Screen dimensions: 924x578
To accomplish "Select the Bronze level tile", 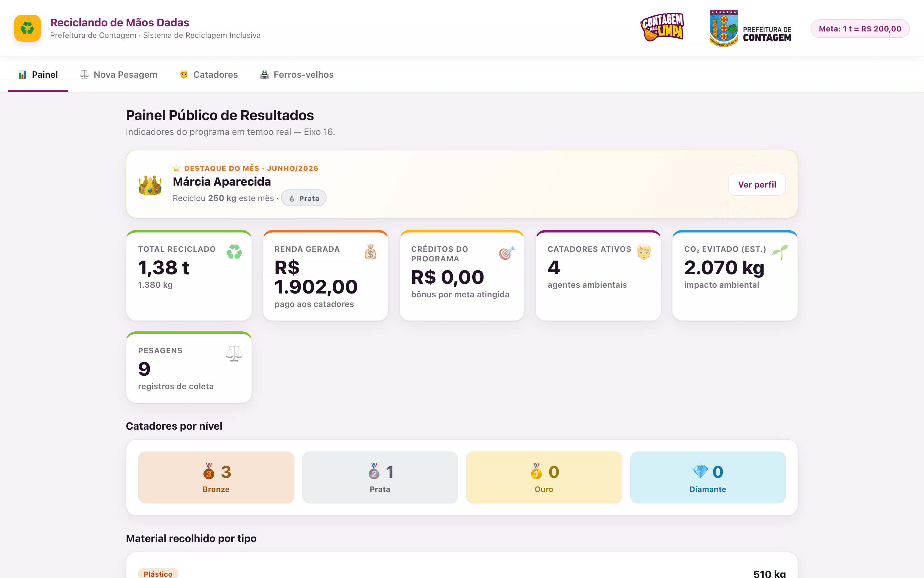I will pyautogui.click(x=216, y=477).
